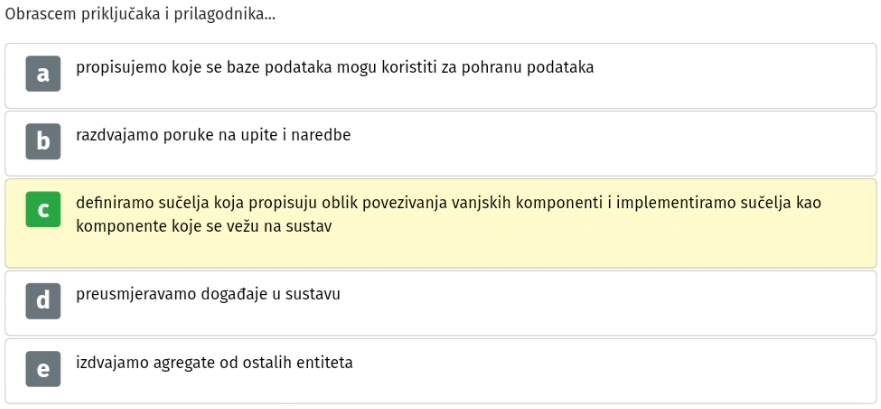Click the gray 'b' letter badge
881x409 pixels.
pos(43,142)
